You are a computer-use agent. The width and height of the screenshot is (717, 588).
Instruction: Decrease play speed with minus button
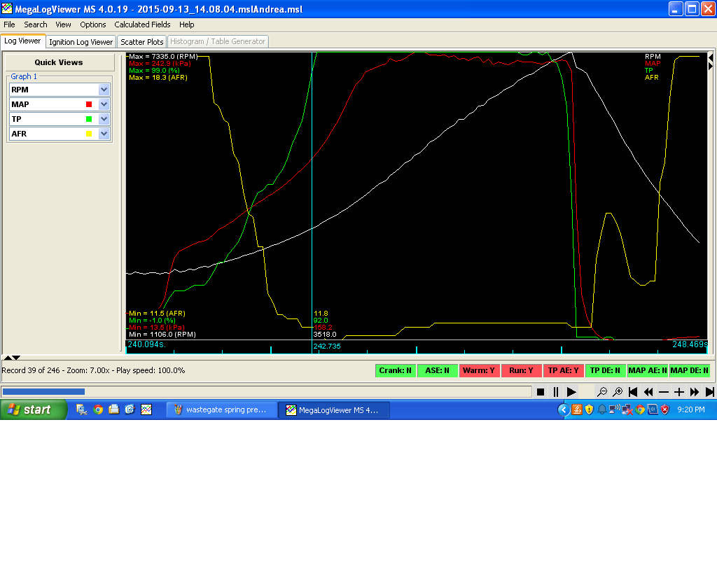click(x=664, y=392)
